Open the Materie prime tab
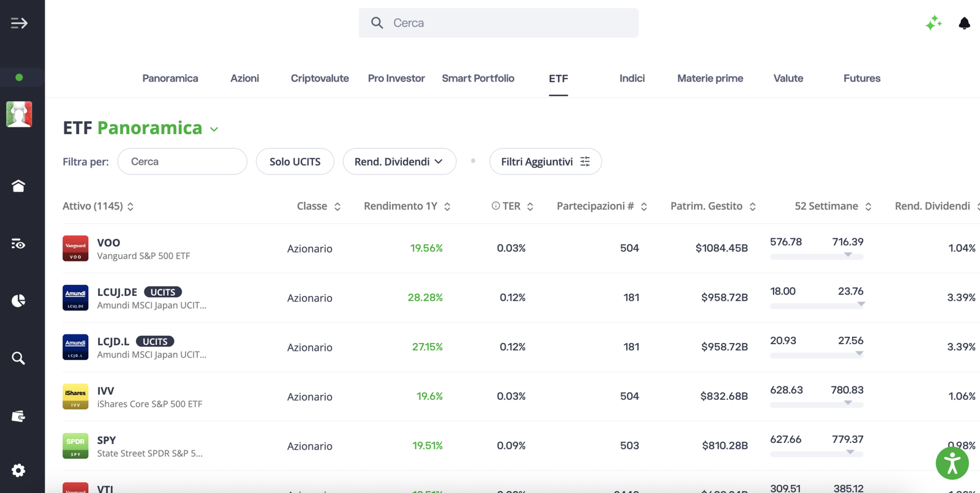 [710, 78]
